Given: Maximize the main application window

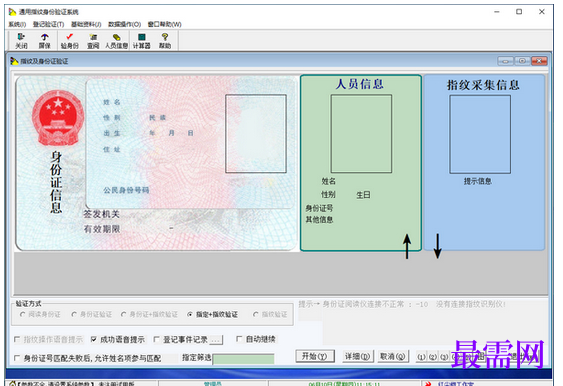Looking at the screenshot, I should (x=519, y=12).
